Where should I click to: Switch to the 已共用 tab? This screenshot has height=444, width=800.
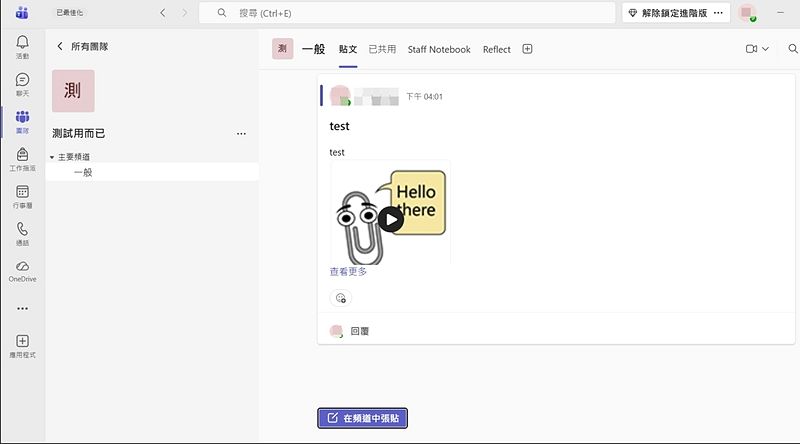click(382, 50)
